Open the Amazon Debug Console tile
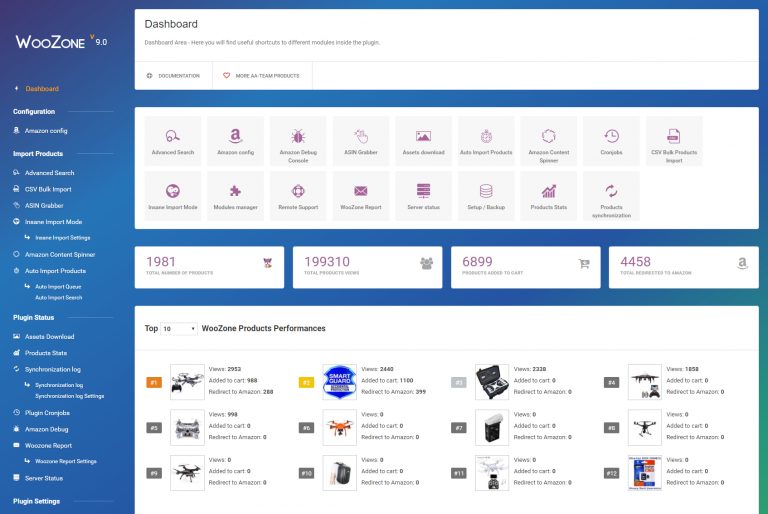 pos(298,141)
